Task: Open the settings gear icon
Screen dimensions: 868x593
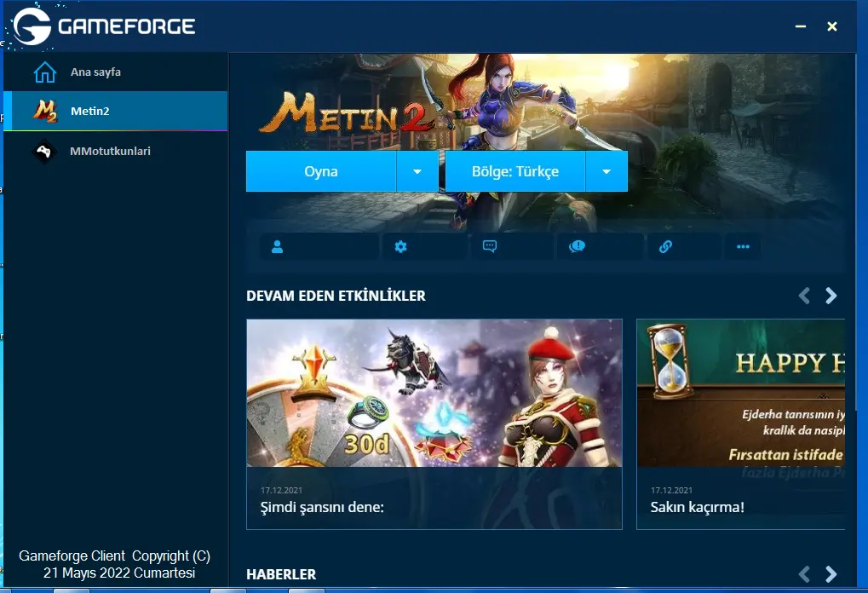Action: click(400, 247)
